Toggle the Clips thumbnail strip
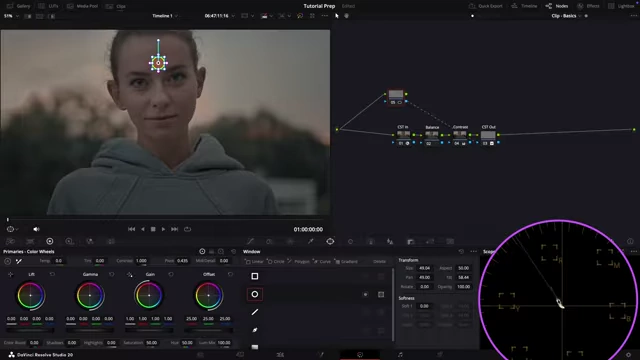 click(x=116, y=6)
